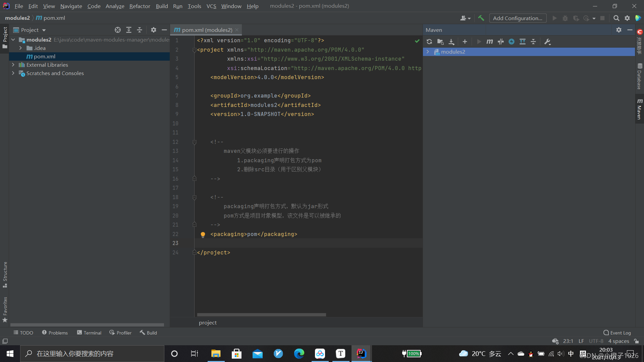Open the Navigate menu
Viewport: 644px width, 362px height.
[71, 6]
